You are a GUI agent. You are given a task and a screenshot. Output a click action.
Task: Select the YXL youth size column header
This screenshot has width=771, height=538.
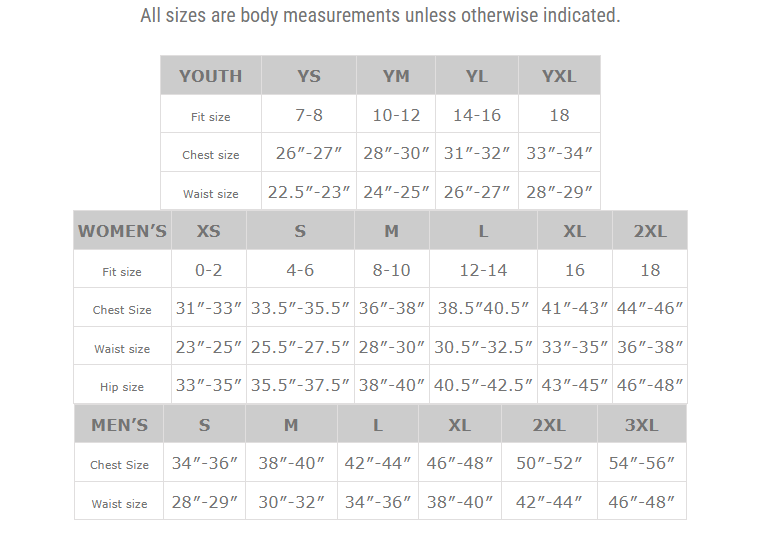tap(559, 76)
